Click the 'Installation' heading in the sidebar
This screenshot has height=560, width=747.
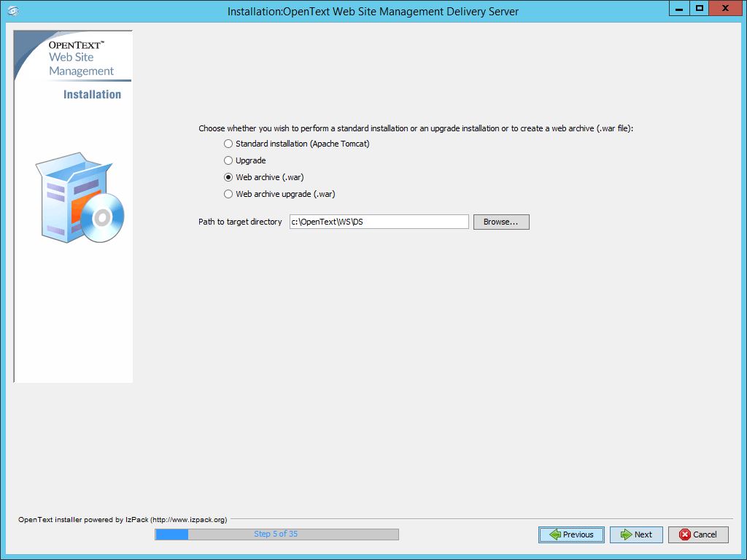(92, 94)
